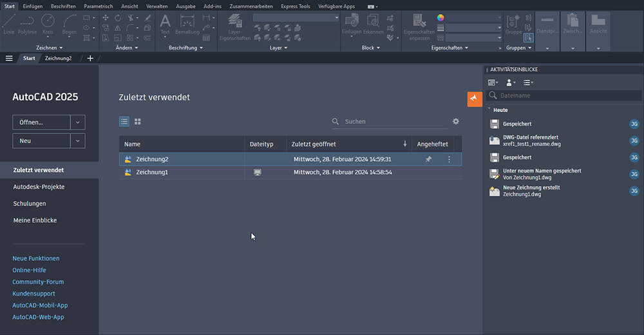The image size is (644, 335).
Task: Switch to the Verwalten ribbon tab
Action: coord(157,6)
